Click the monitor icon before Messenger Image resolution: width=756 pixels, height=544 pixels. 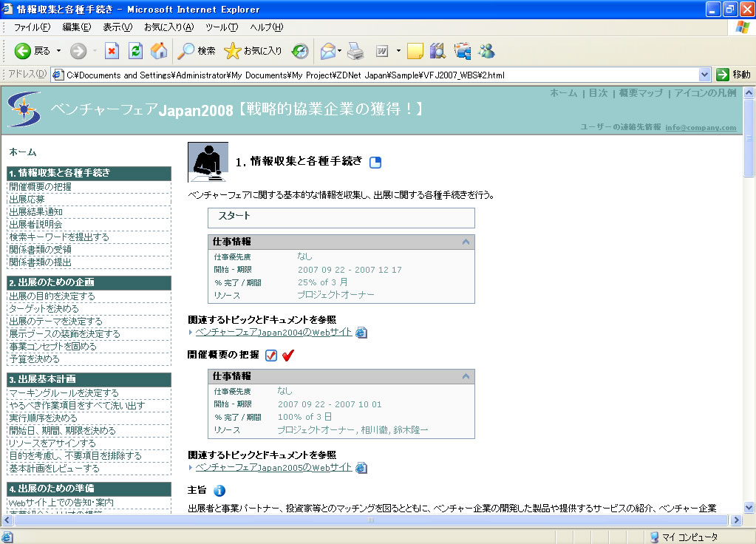point(462,51)
